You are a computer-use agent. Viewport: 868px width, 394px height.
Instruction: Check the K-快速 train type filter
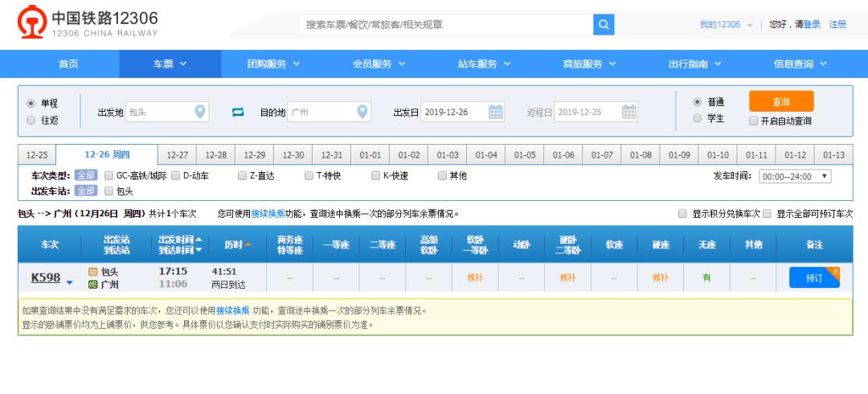pos(376,175)
